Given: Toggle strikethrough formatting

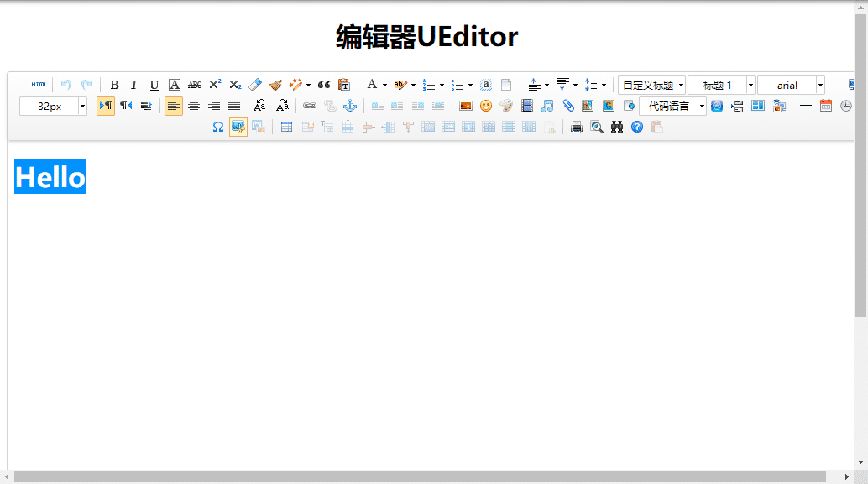Looking at the screenshot, I should click(x=194, y=85).
